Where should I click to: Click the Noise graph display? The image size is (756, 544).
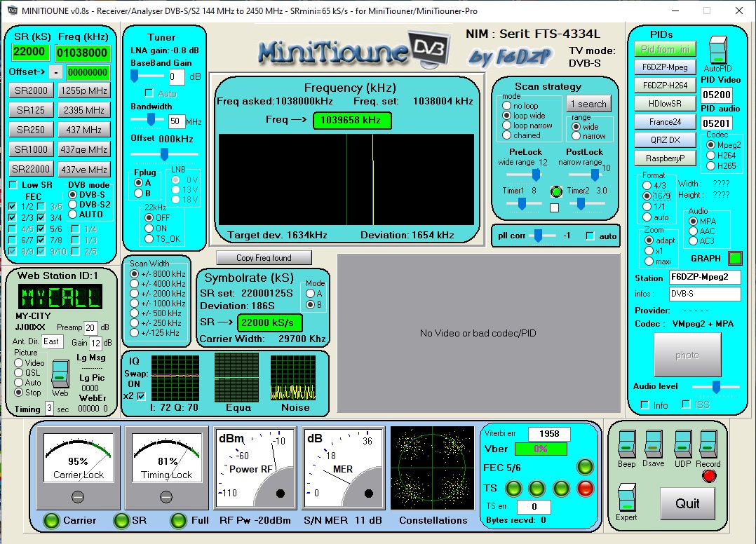click(293, 379)
